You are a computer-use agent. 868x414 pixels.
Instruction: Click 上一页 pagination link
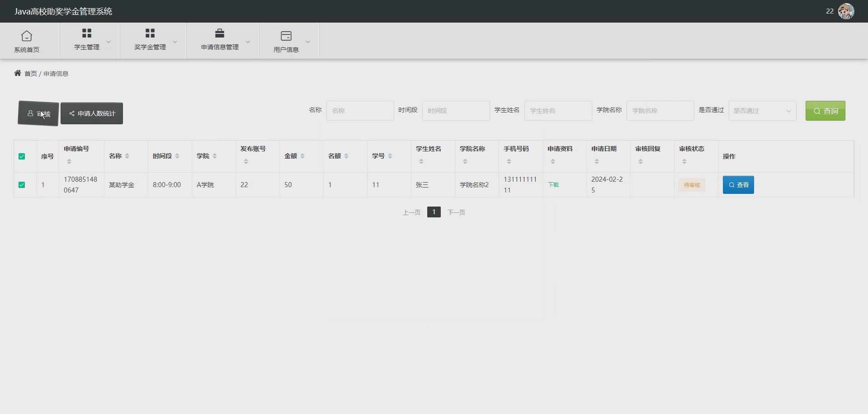pyautogui.click(x=411, y=212)
